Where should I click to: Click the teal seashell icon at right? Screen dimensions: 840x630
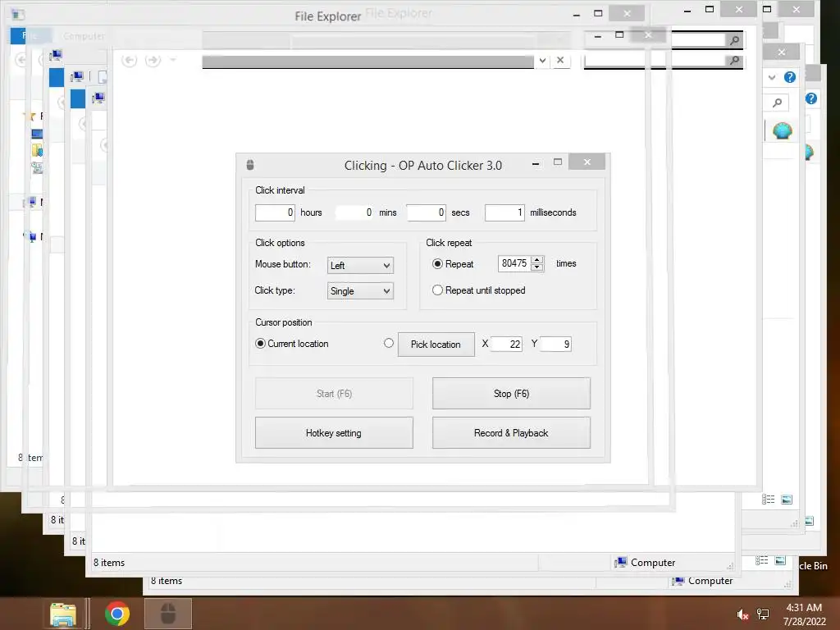coord(782,130)
